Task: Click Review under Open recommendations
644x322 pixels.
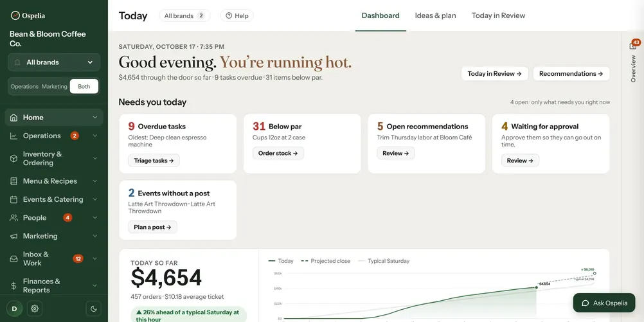Action: coord(396,153)
